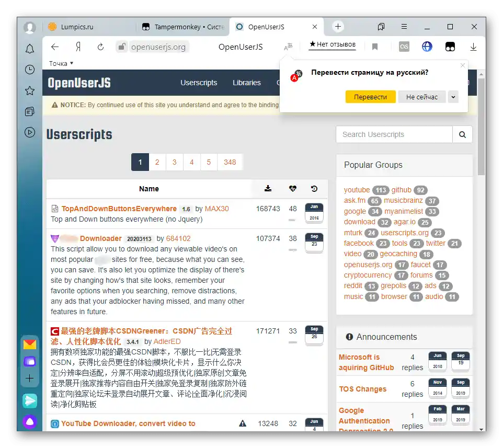
Task: Open the browser hamburger menu
Action: click(404, 27)
